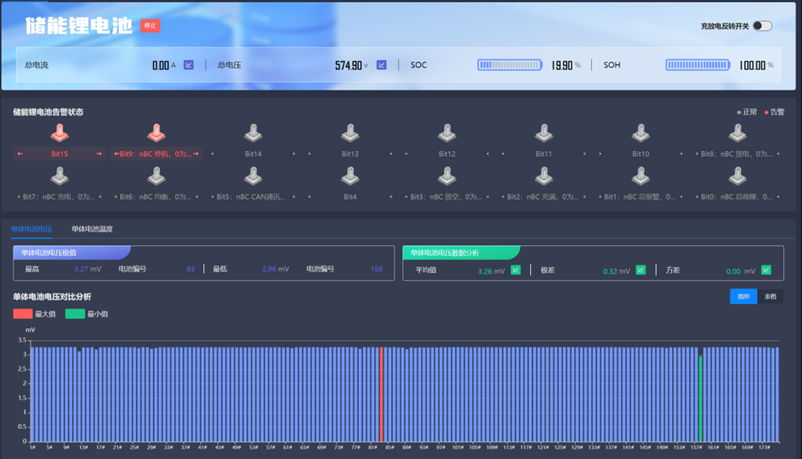Viewport: 802px width, 459px height.
Task: Select the Bit1 nBC 总报警 indicator icon
Action: coord(640,177)
